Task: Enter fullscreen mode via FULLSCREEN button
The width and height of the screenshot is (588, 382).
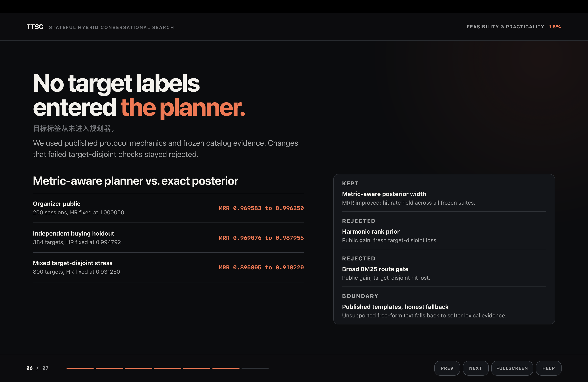Action: click(512, 368)
